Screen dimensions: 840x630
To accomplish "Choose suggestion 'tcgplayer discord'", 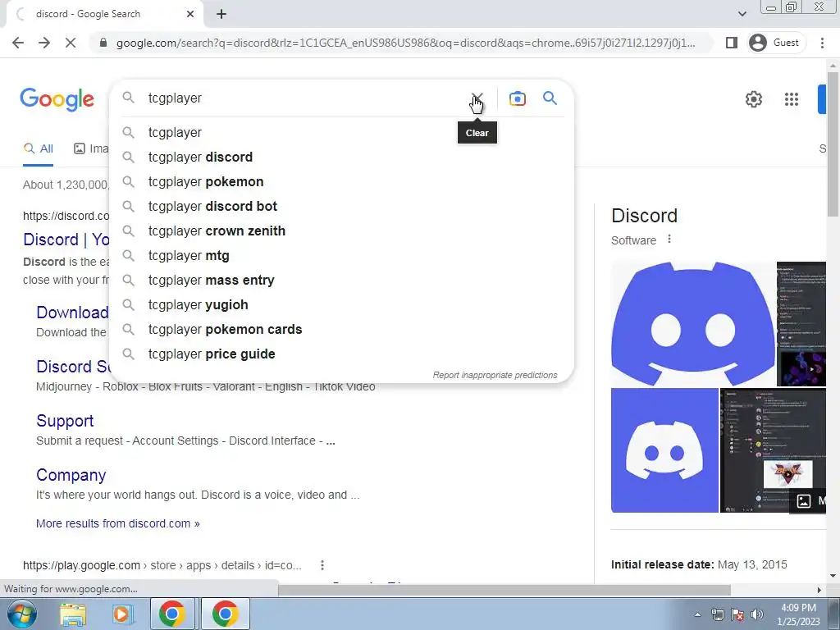I will pyautogui.click(x=341, y=157).
